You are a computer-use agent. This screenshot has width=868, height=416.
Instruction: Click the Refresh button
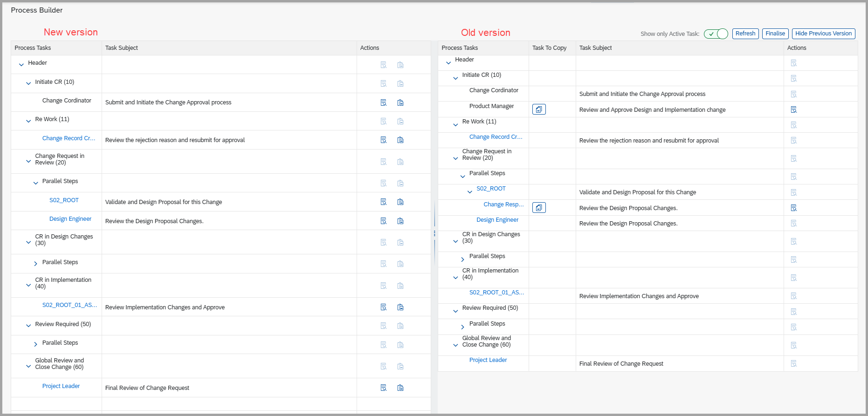click(745, 34)
